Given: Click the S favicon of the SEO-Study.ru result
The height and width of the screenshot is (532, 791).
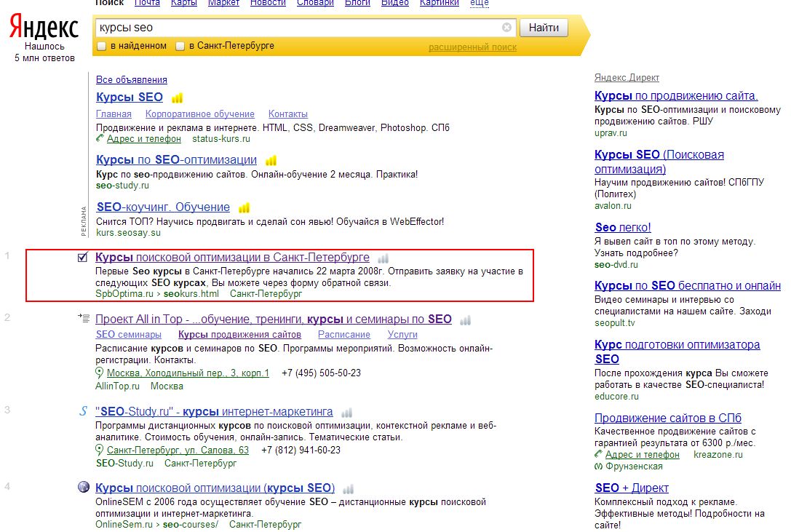Looking at the screenshot, I should 83,411.
